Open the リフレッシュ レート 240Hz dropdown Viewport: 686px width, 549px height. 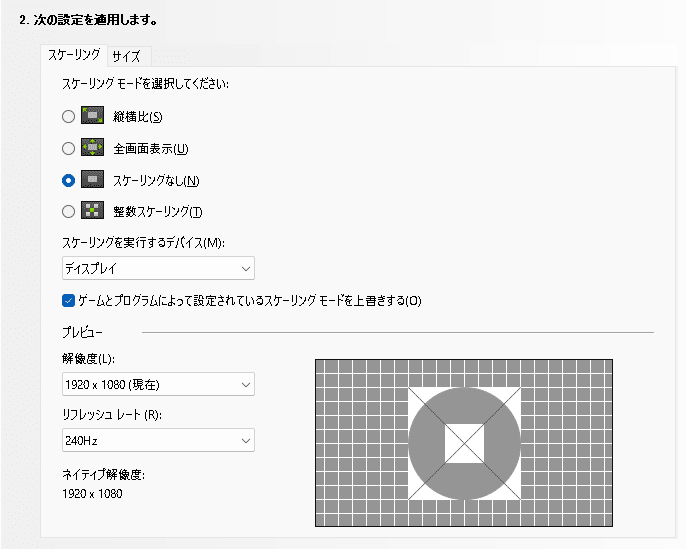tap(158, 441)
